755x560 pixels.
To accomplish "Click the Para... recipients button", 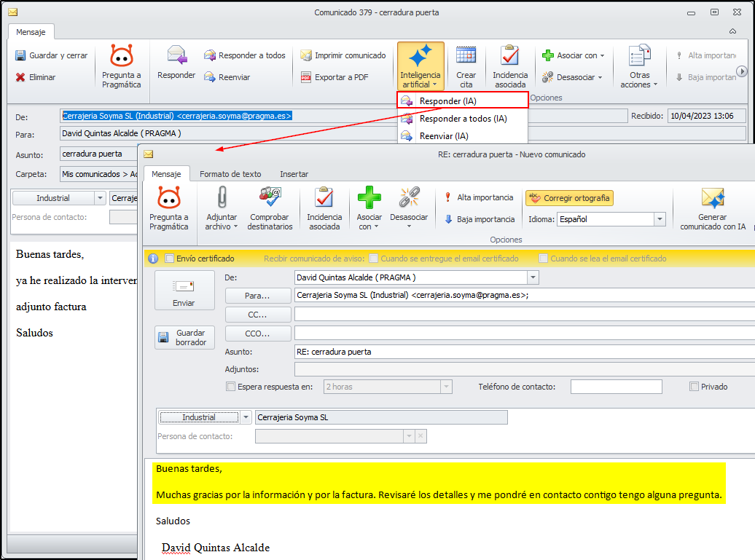I will click(x=256, y=296).
